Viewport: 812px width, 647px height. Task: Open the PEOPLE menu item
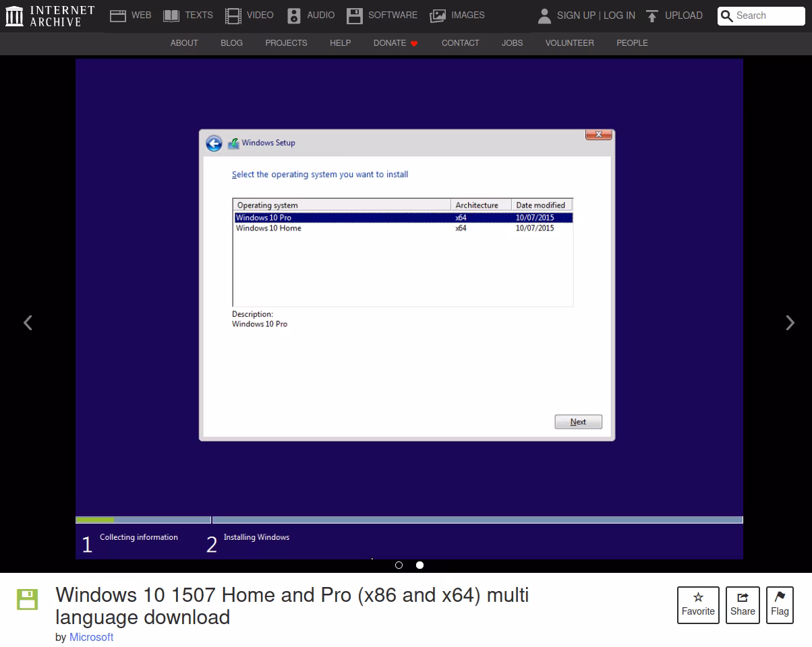tap(632, 43)
